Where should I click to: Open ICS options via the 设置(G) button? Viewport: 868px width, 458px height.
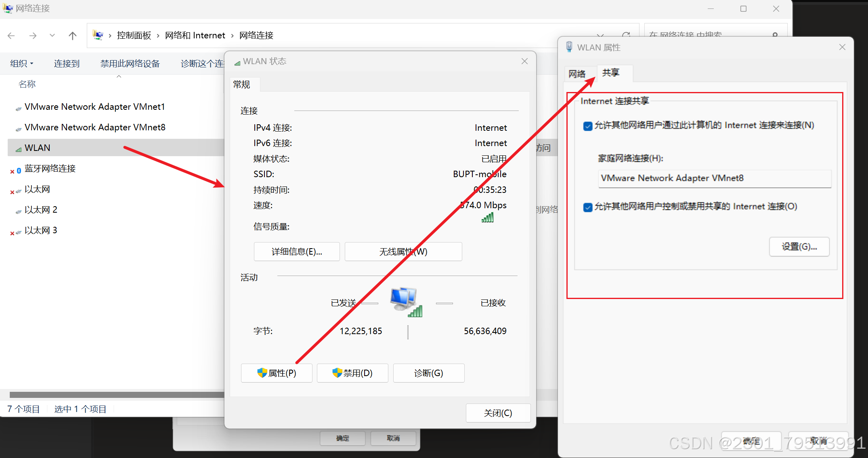point(799,247)
